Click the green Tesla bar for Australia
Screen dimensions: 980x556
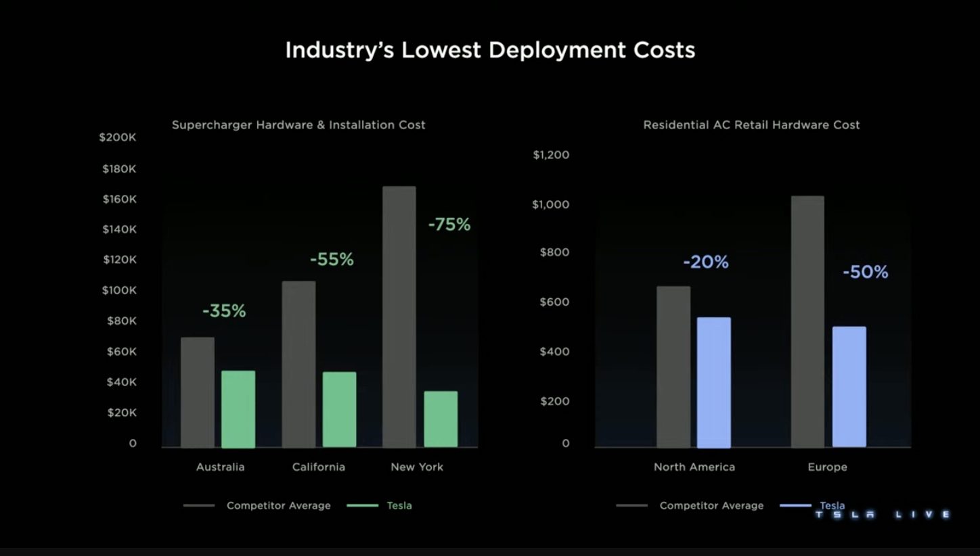click(x=238, y=409)
